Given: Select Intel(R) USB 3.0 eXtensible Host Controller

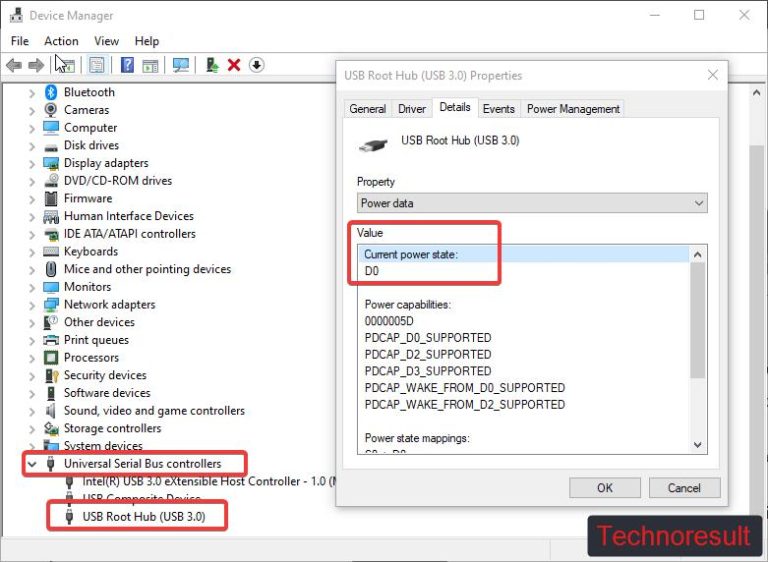Looking at the screenshot, I should click(x=209, y=481).
